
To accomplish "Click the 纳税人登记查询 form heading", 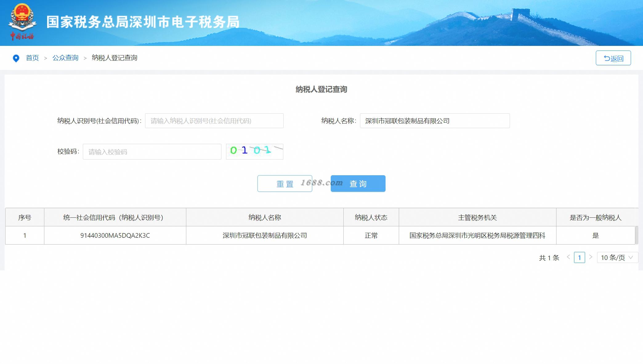I will click(x=321, y=89).
